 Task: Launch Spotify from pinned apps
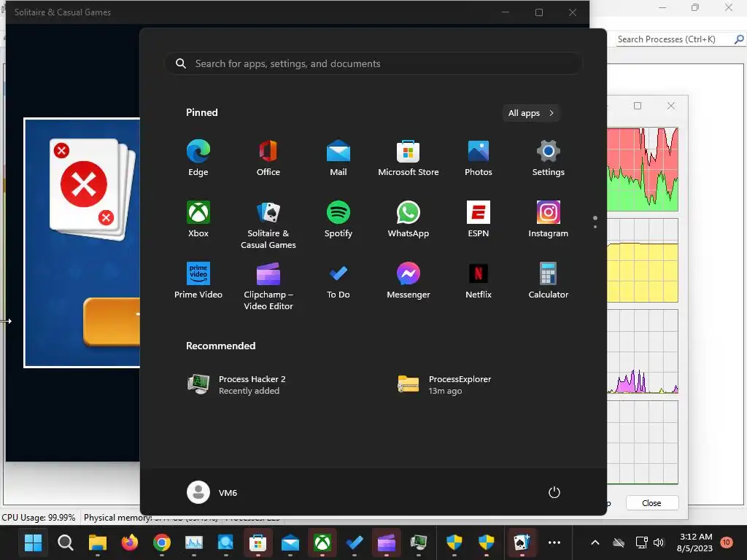(338, 219)
